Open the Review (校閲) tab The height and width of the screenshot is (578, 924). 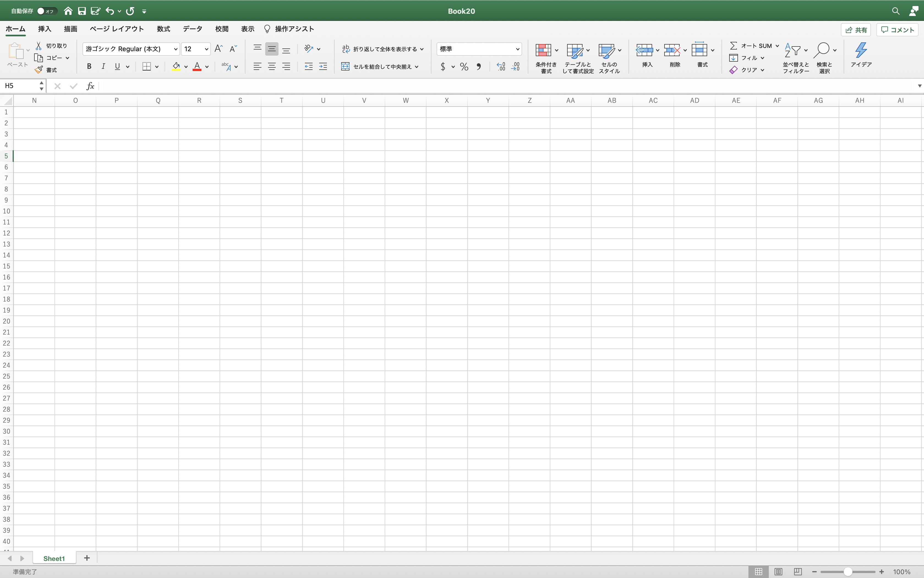[x=222, y=29]
